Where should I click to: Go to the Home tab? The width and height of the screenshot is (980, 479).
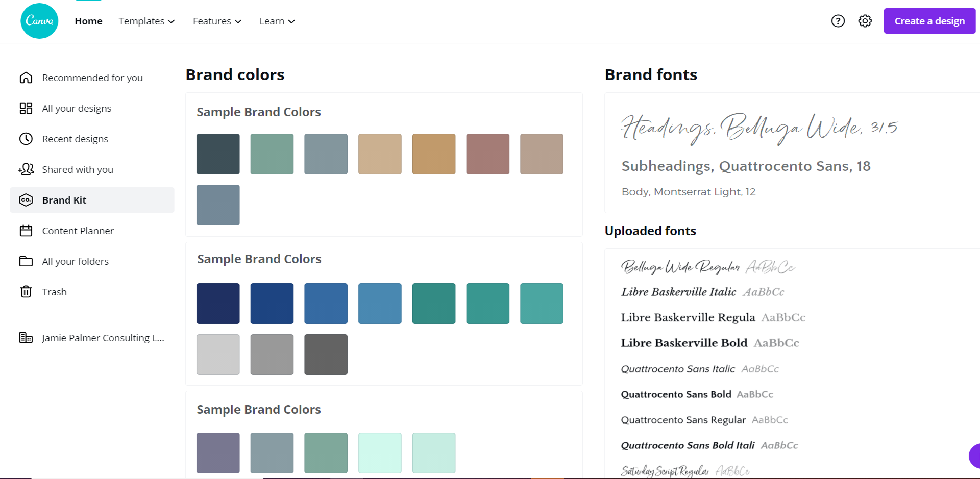[x=88, y=21]
